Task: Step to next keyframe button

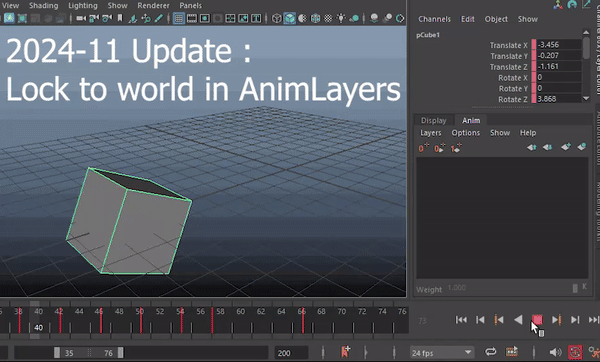Action: coord(556,320)
